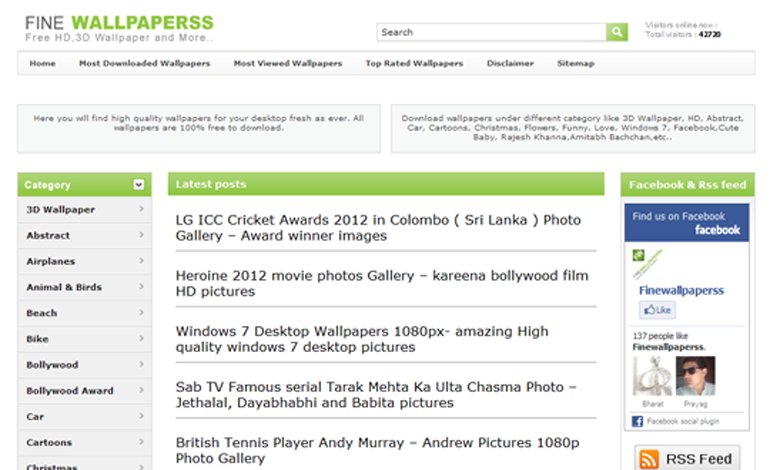Expand the Beach category chevron
This screenshot has width=770, height=470.
pyautogui.click(x=141, y=313)
